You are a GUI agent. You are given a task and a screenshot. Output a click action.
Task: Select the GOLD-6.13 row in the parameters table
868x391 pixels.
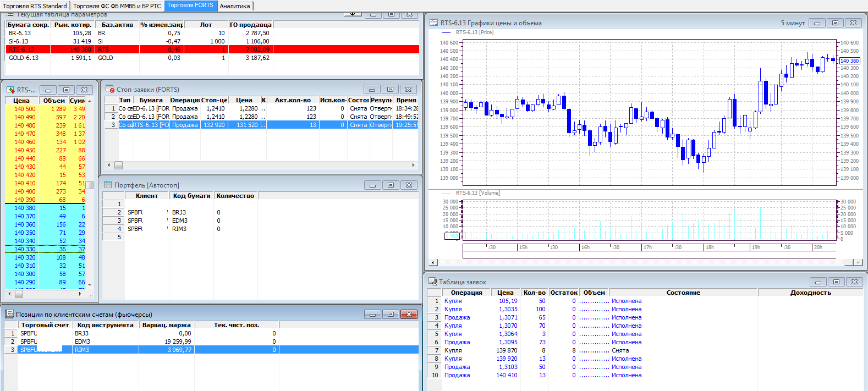pyautogui.click(x=24, y=58)
